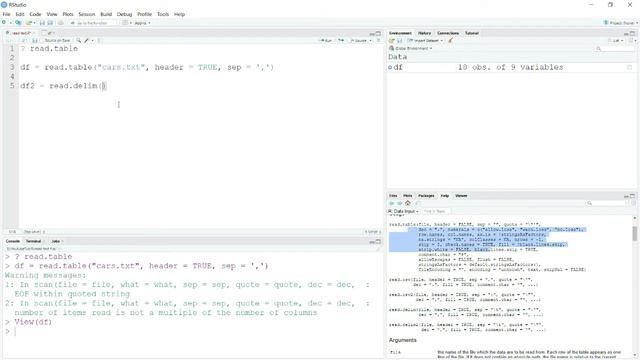Switch to the Files tab
This screenshot has height=360, width=640.
393,196
